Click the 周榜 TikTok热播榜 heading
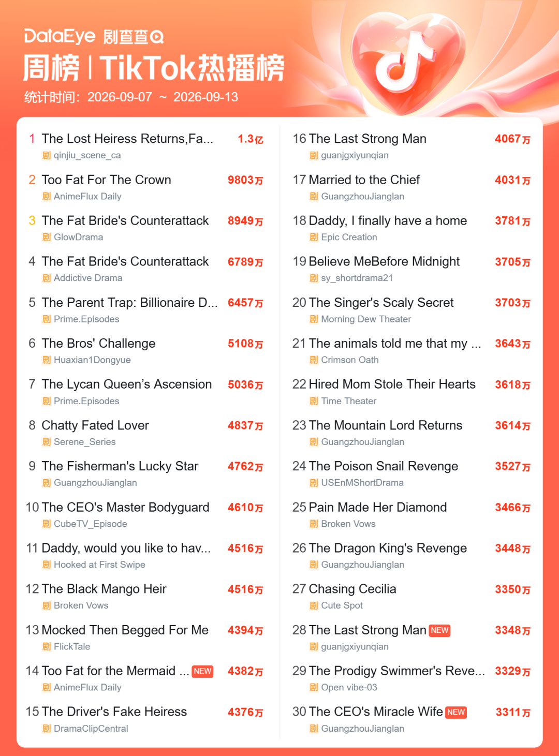 [154, 67]
